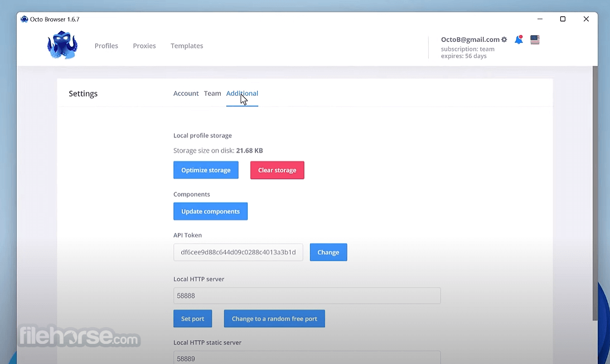Viewport: 610px width, 364px height.
Task: Select the Additional settings tab
Action: (x=242, y=93)
